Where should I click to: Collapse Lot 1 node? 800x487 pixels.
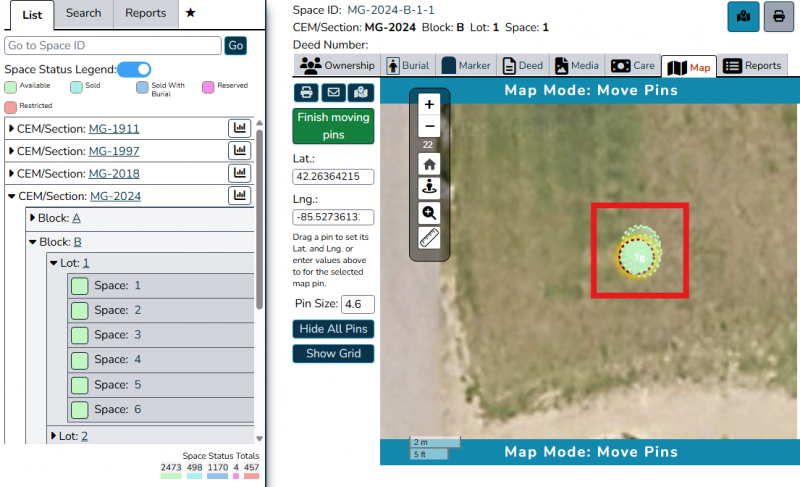[x=54, y=263]
